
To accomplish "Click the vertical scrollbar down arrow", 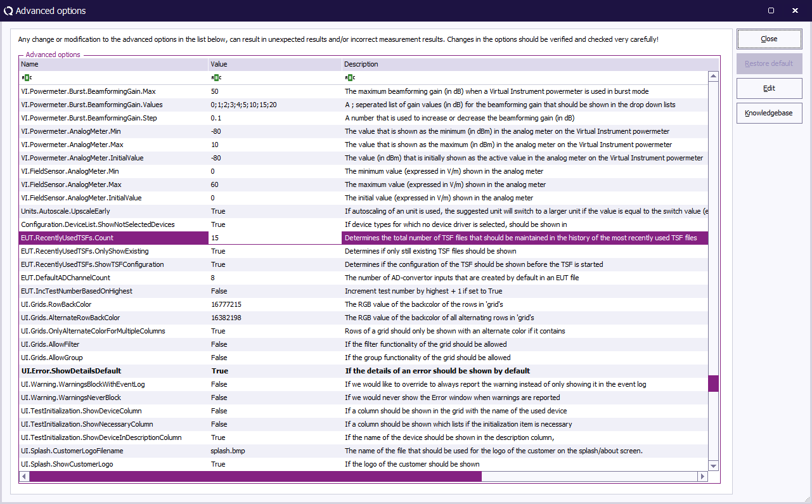I will pyautogui.click(x=713, y=466).
